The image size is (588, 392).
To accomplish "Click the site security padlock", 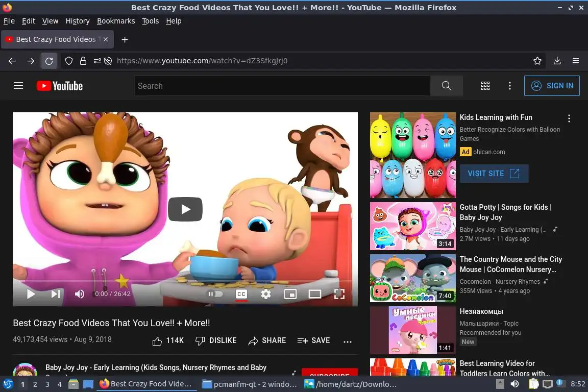I will [83, 61].
